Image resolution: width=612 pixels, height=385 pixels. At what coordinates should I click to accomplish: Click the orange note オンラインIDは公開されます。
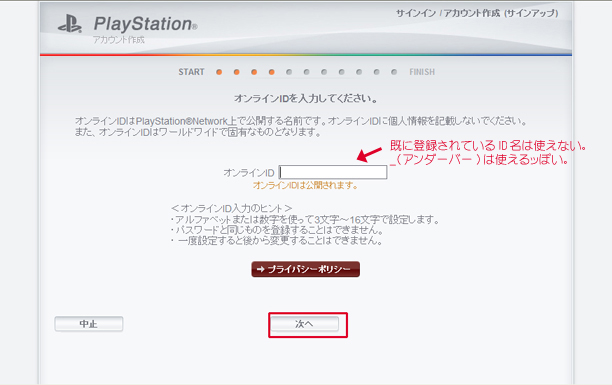coord(305,185)
